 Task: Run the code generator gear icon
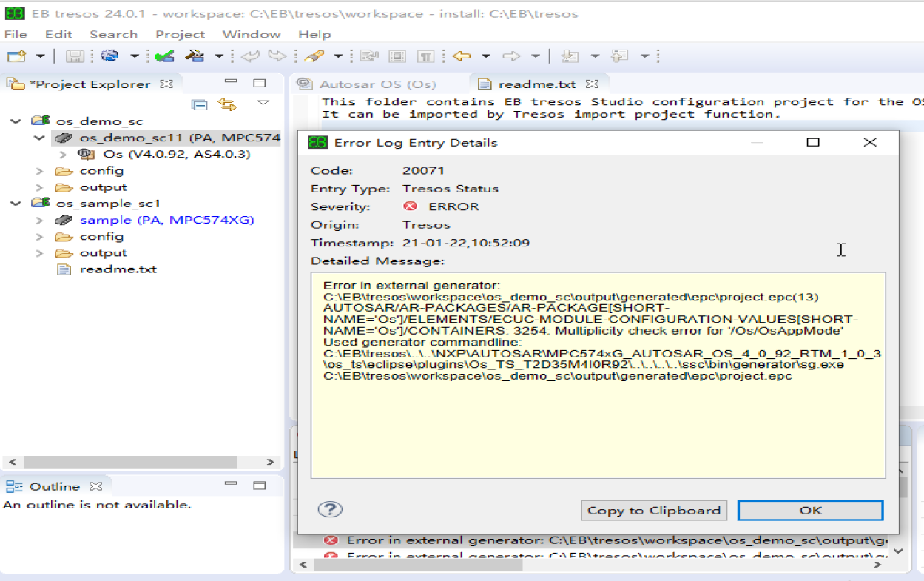[109, 56]
